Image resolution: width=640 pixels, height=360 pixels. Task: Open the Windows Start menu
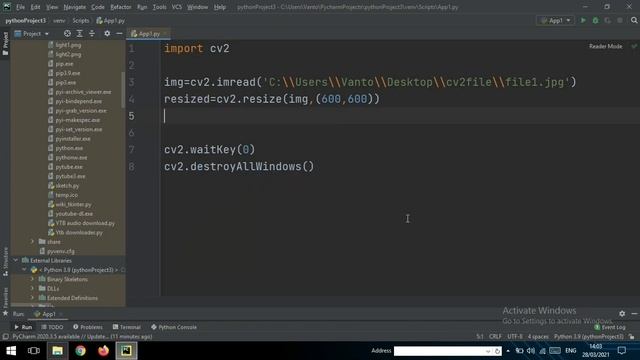tap(11, 351)
